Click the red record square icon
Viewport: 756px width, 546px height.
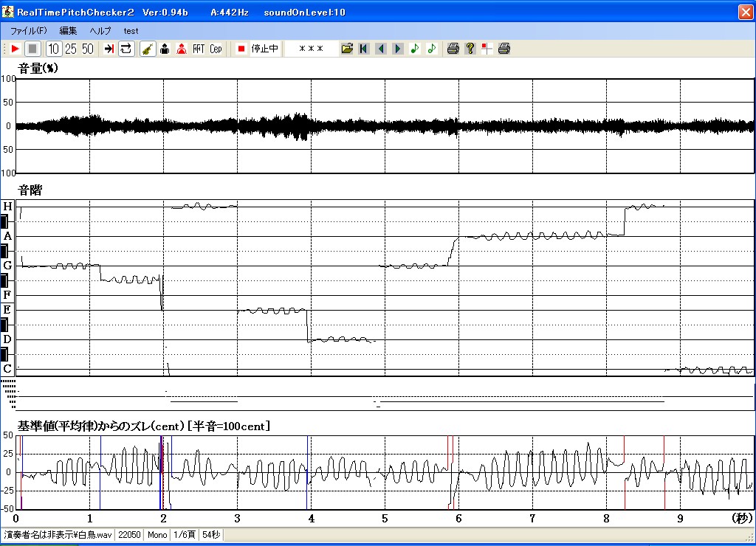pos(241,49)
